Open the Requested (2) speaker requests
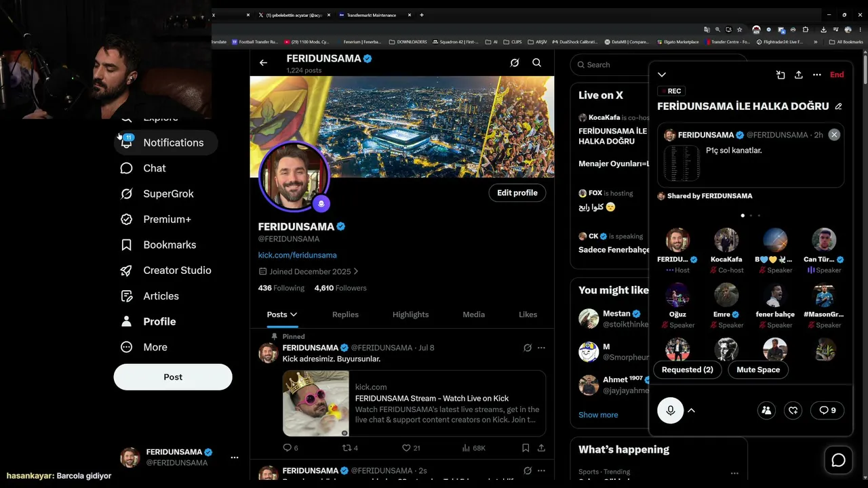 [x=687, y=369]
